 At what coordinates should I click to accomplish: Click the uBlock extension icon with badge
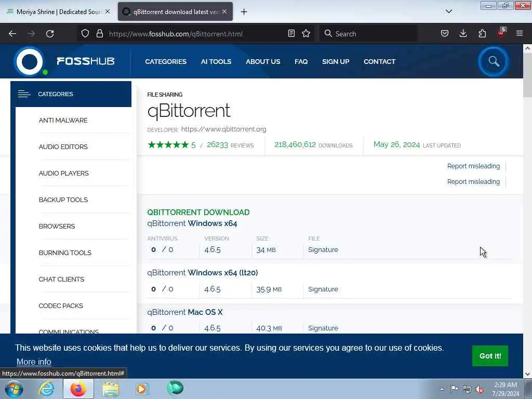tap(501, 33)
